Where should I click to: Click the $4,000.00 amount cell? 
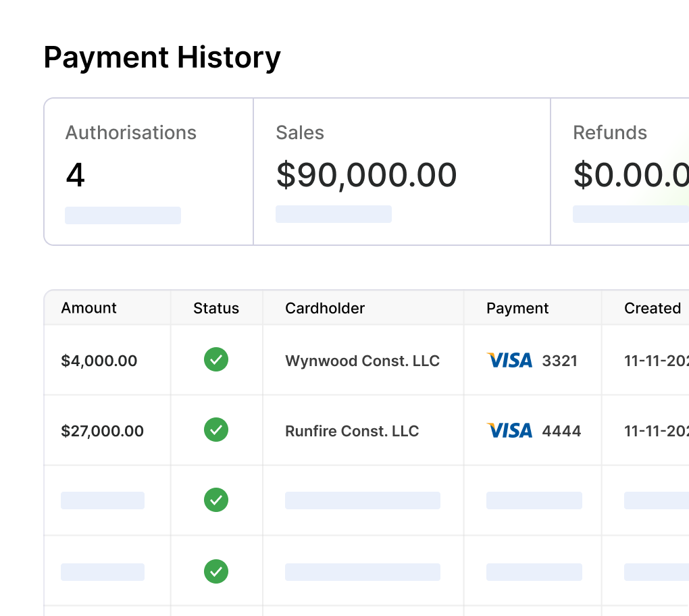(99, 361)
